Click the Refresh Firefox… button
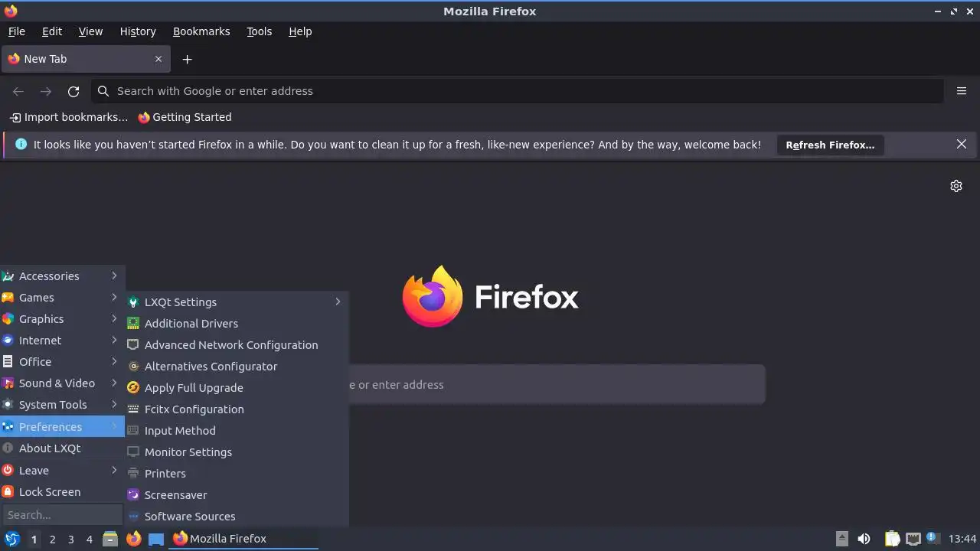 pos(830,145)
